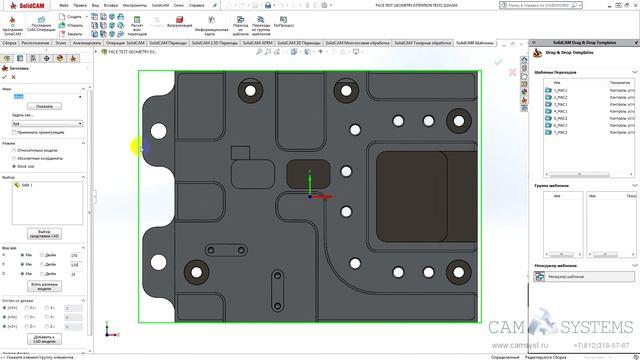Screen dimensions: 640x360
Task: Click the Zoom to Fit magnifier icon
Action: (259, 52)
